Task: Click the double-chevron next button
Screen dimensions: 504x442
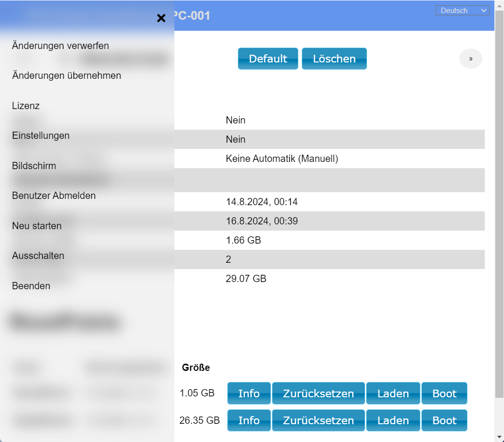Action: pyautogui.click(x=470, y=59)
